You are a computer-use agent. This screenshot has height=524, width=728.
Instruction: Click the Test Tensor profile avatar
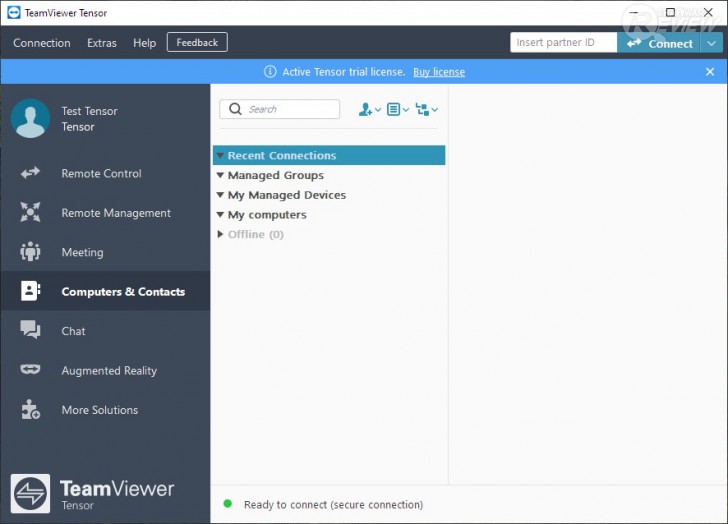pyautogui.click(x=31, y=118)
